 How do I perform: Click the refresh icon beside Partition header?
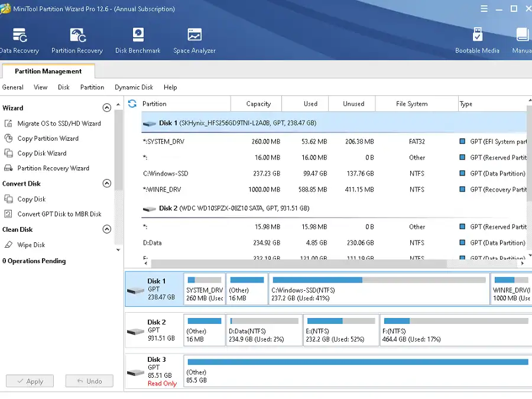(x=132, y=103)
